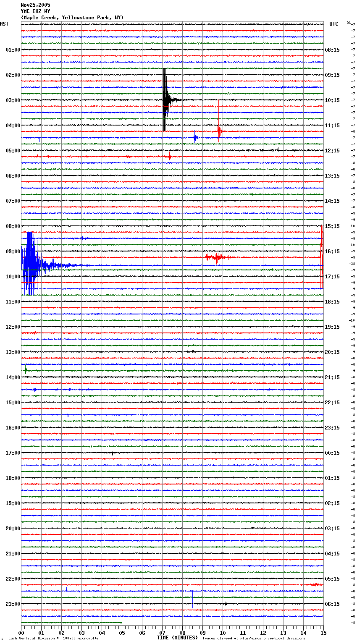Click the station code YMC EHZ WY
The image size is (357, 644).
point(35,11)
